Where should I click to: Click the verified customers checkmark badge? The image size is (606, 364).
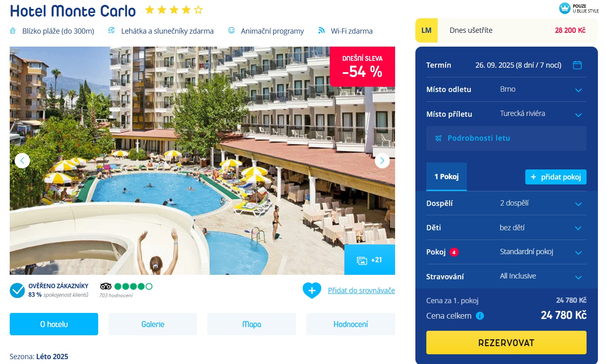(x=17, y=290)
